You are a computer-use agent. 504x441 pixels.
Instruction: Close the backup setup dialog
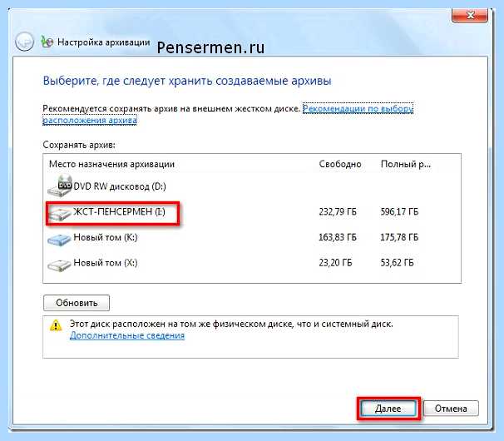470,16
